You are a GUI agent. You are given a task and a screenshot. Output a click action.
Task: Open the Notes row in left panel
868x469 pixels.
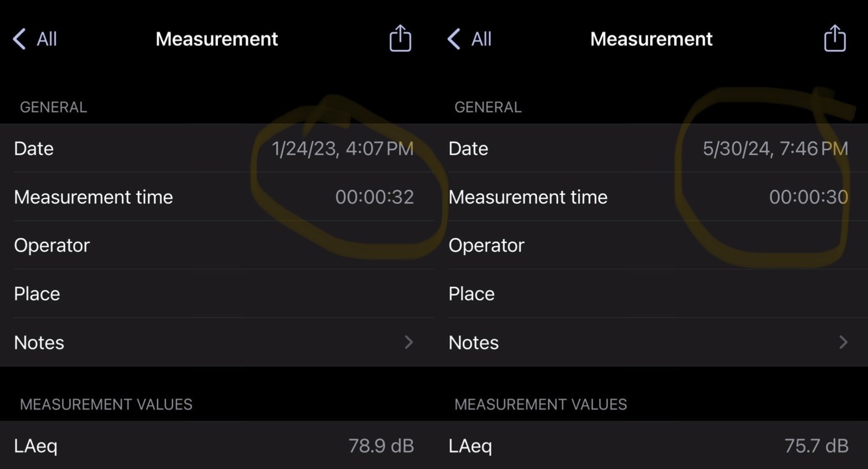tap(217, 342)
